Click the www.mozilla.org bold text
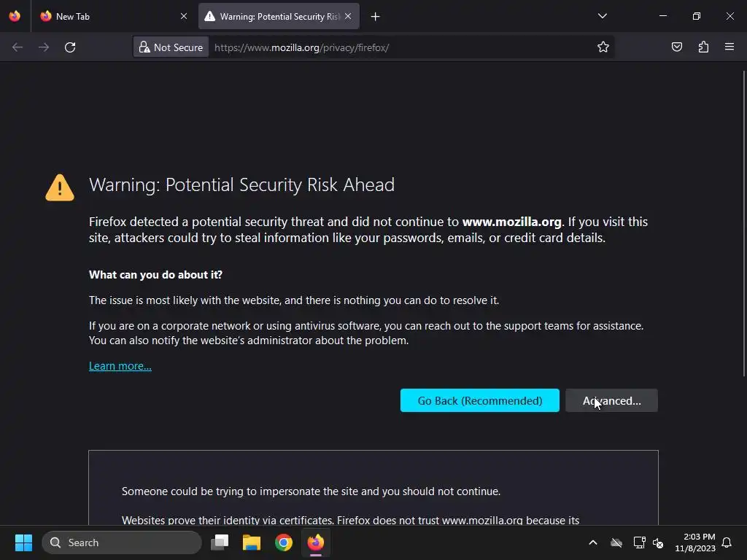This screenshot has width=747, height=560. click(x=511, y=222)
